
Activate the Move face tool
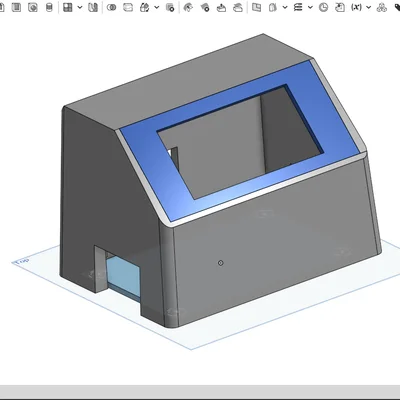coord(221,7)
